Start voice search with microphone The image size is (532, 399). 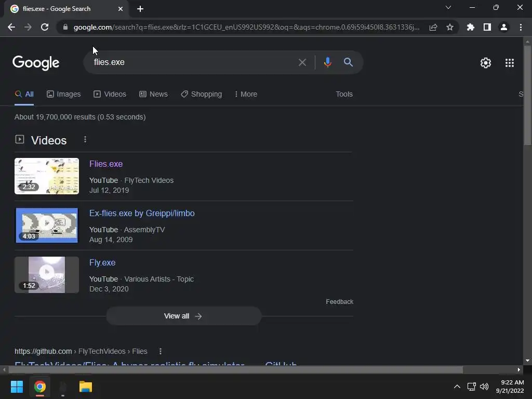click(x=327, y=62)
